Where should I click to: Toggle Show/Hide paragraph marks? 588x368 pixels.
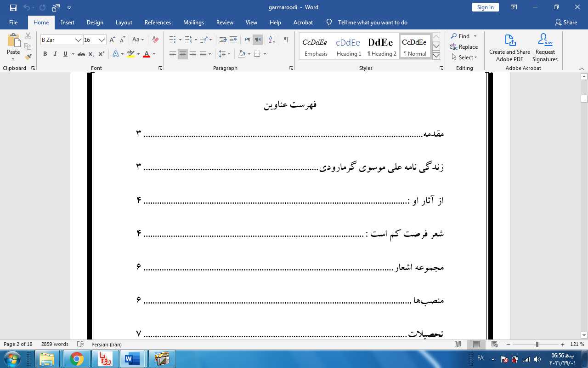point(286,40)
